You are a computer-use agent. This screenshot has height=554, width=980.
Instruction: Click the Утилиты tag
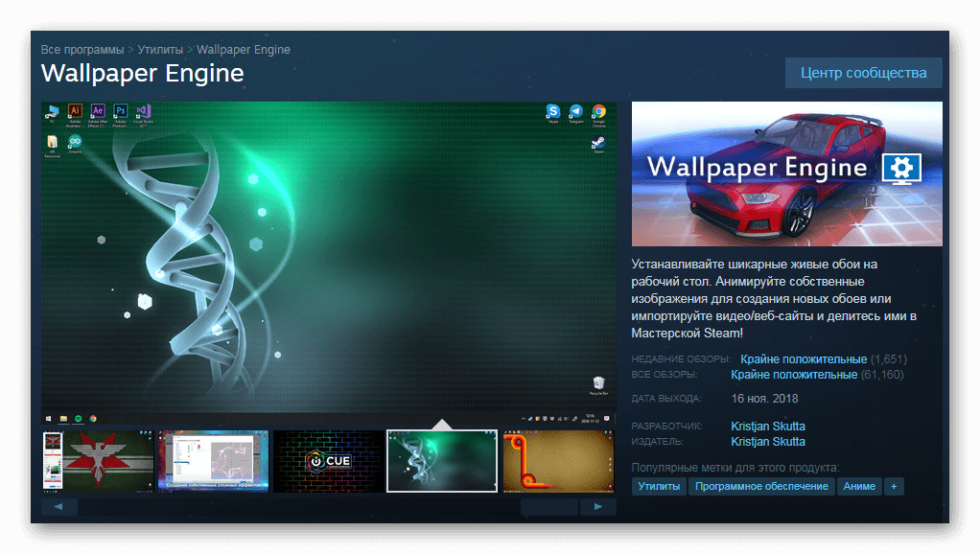click(659, 486)
